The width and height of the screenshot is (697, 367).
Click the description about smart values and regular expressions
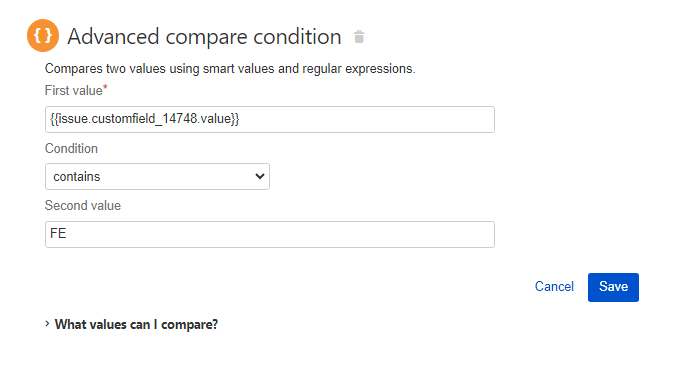pos(230,69)
